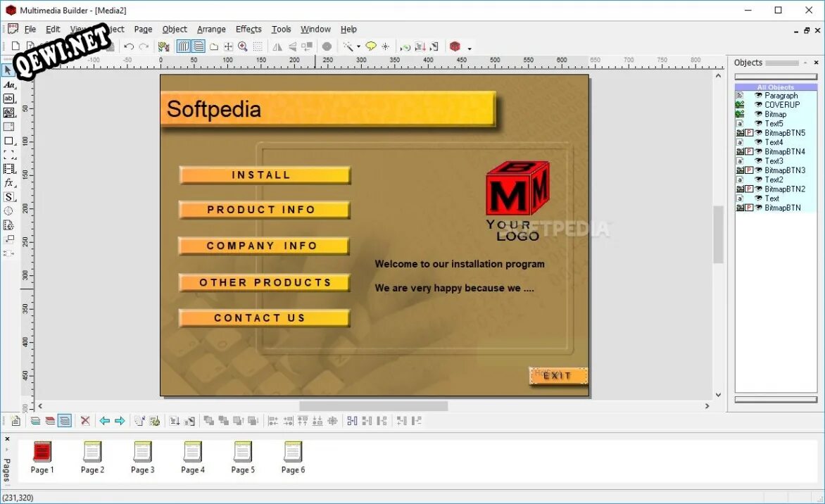825x504 pixels.
Task: Click the PRODUCT INFO button on canvas
Action: click(x=264, y=210)
